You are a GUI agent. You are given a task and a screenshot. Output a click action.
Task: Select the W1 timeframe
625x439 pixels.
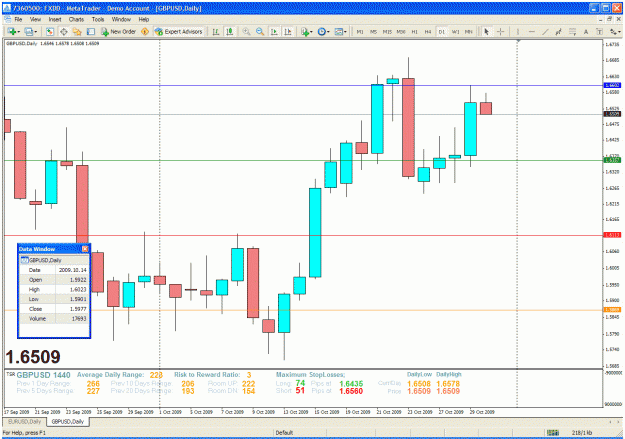(x=456, y=32)
